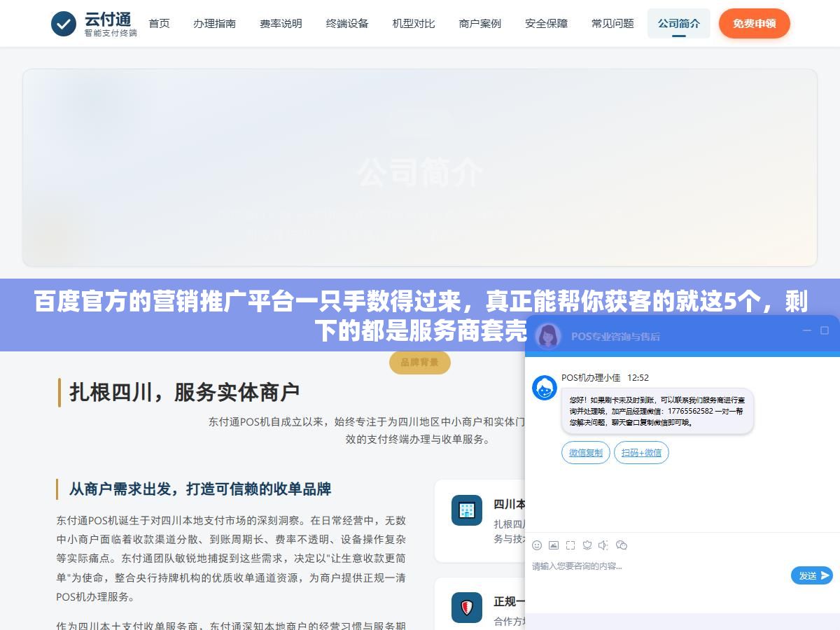Click the 东付通POS机诞生于 body paragraph
840x630 pixels.
click(231, 559)
